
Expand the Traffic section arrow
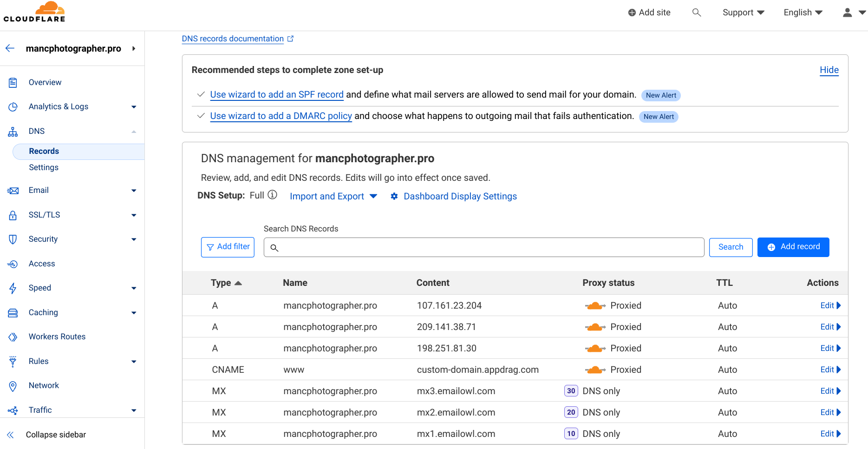tap(134, 410)
